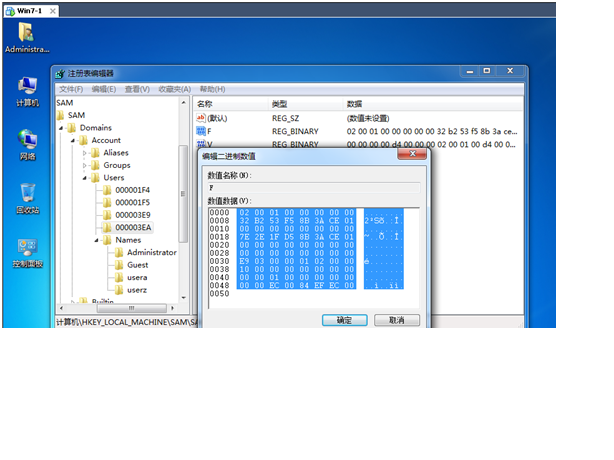
Task: Click the Domains folder icon
Action: [72, 128]
